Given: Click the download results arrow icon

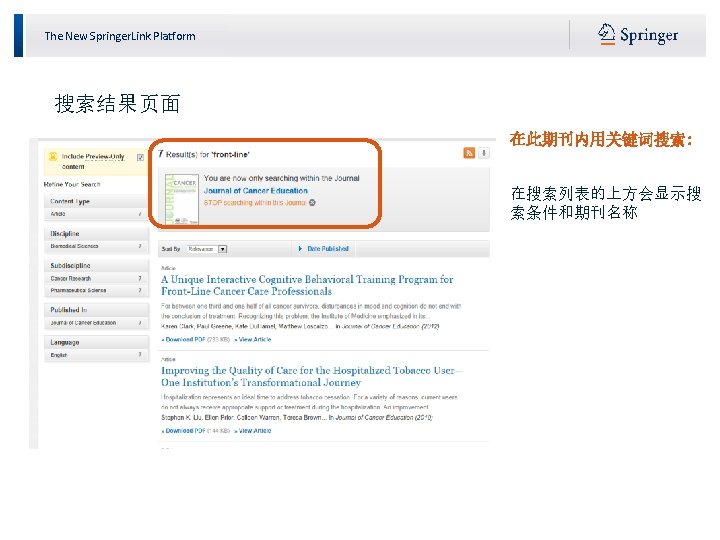Looking at the screenshot, I should tap(484, 153).
